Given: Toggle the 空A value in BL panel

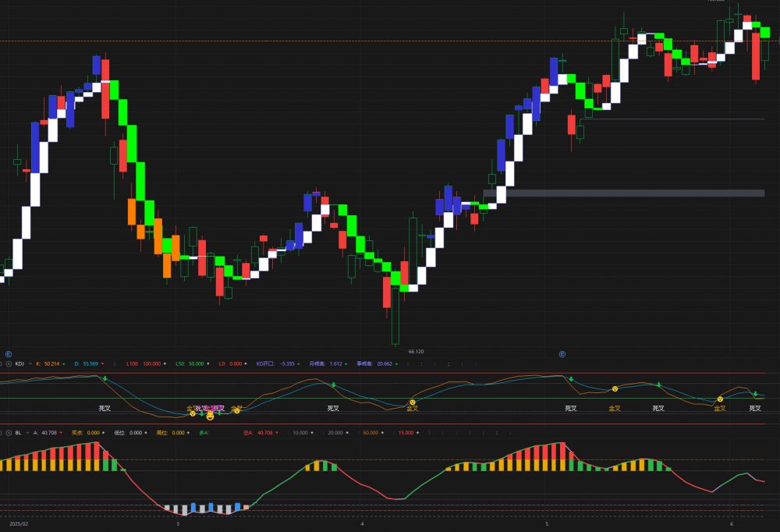Looking at the screenshot, I should (x=265, y=432).
